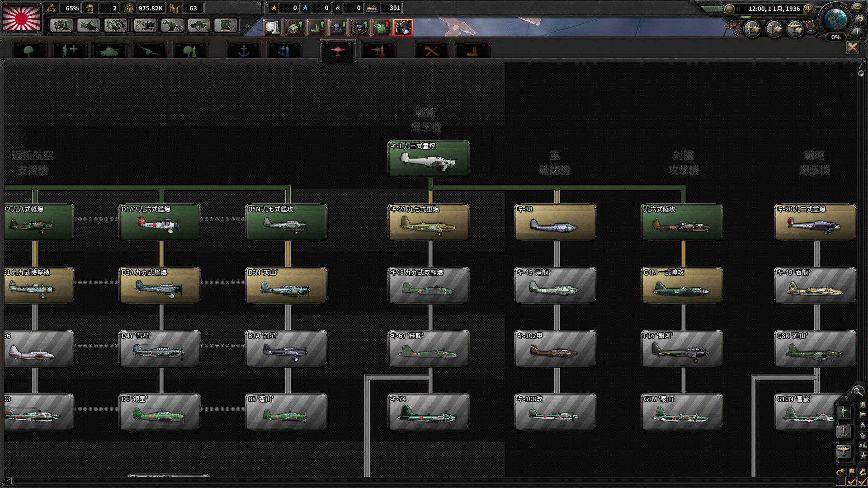Click the red-highlighted resource alert icon
868x488 pixels.
pyautogui.click(x=403, y=28)
